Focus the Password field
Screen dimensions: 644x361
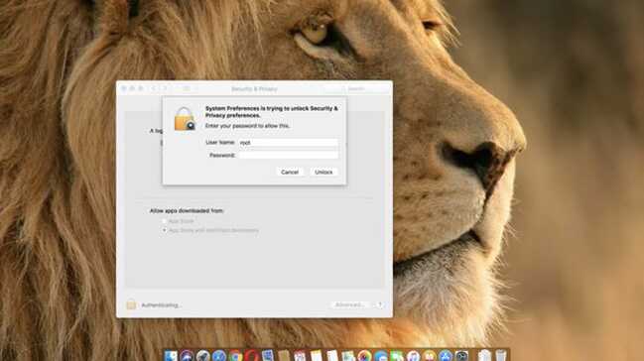point(289,156)
